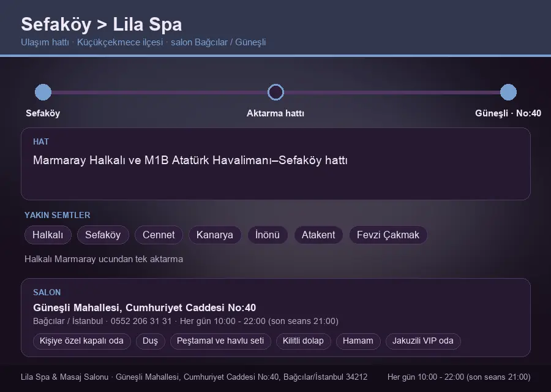Viewport: 551px width, 392px height.
Task: Click the Bağcılar / İstanbul 0552 206 31 31 line
Action: click(186, 322)
